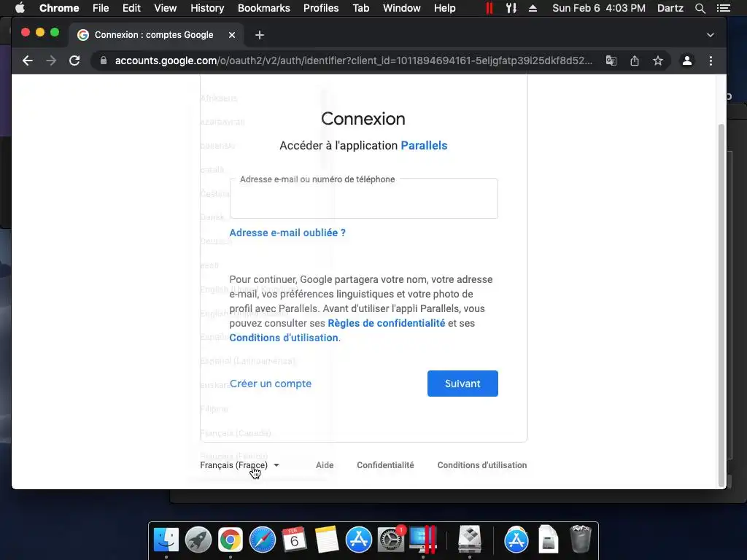
Task: Launch Launchpad from the Dock
Action: point(198,540)
